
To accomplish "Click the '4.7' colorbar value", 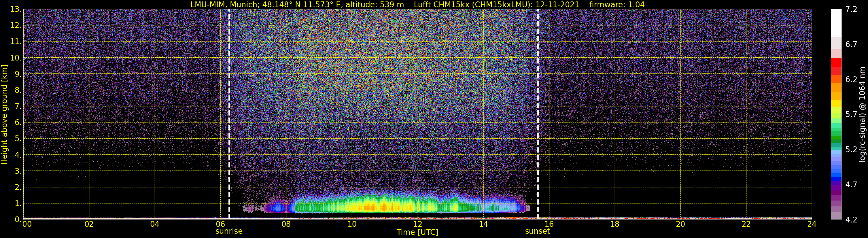I will [851, 184].
